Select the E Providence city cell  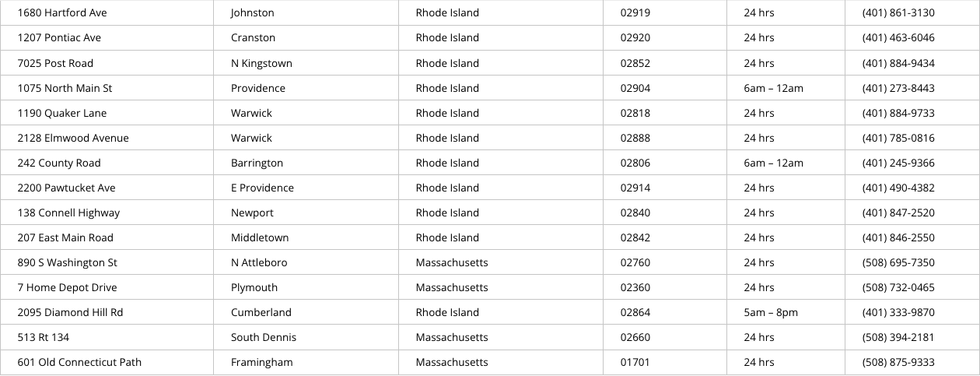pos(262,188)
